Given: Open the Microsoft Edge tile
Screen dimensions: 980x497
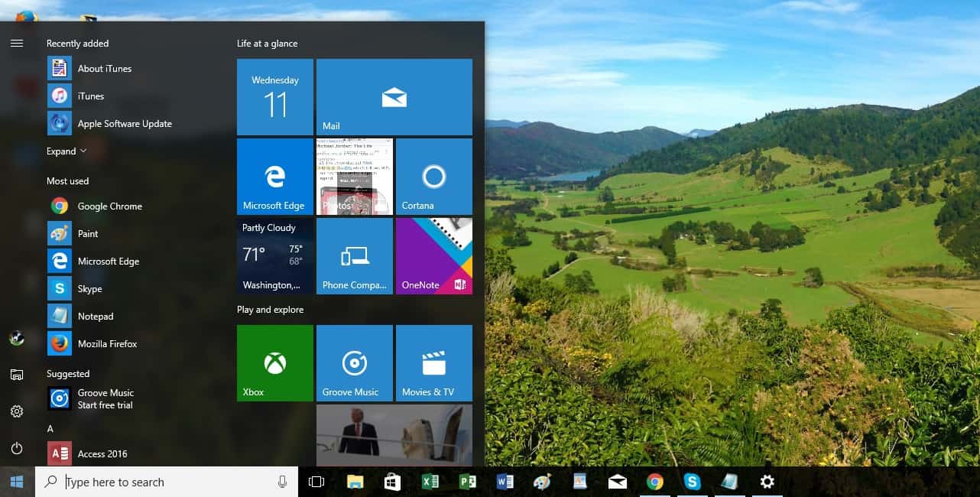Looking at the screenshot, I should coord(275,177).
